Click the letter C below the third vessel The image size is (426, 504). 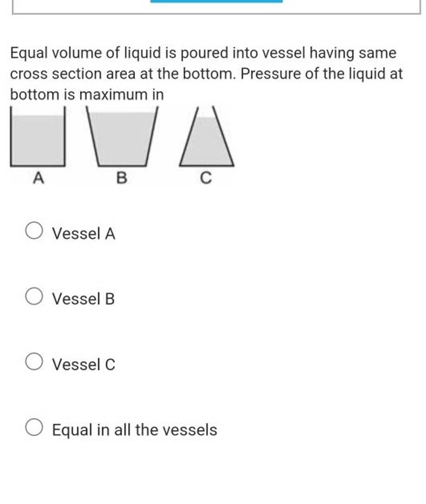click(x=205, y=178)
